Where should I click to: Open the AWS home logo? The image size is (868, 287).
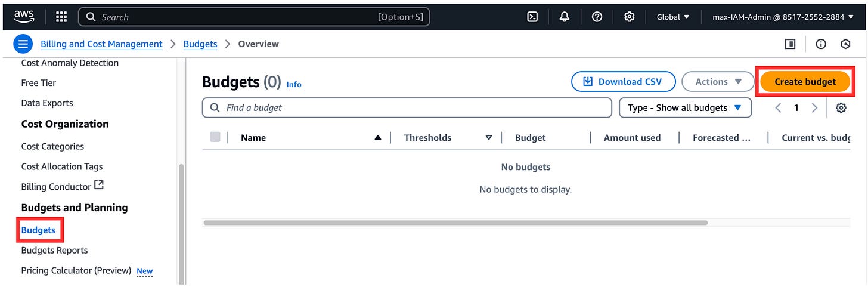click(24, 17)
